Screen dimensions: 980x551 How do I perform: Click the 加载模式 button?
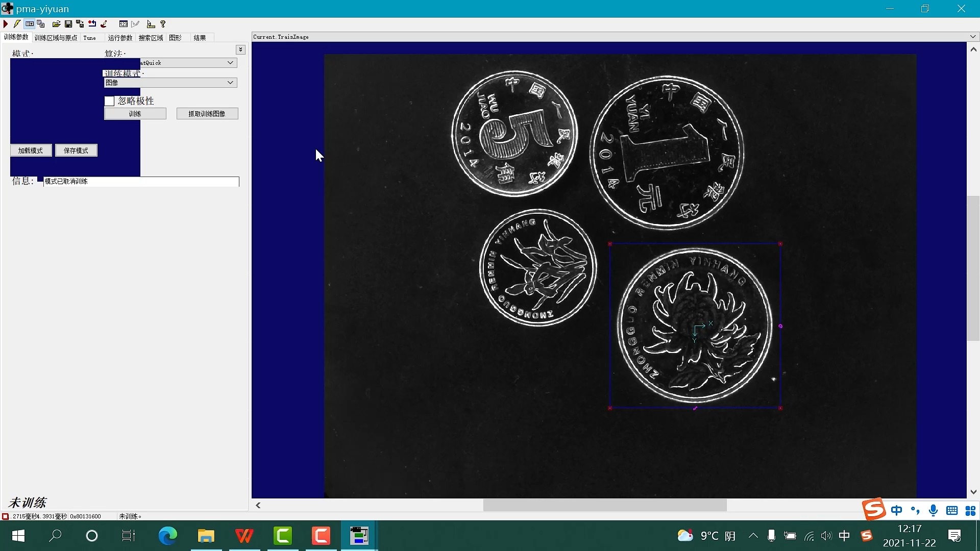pos(31,151)
